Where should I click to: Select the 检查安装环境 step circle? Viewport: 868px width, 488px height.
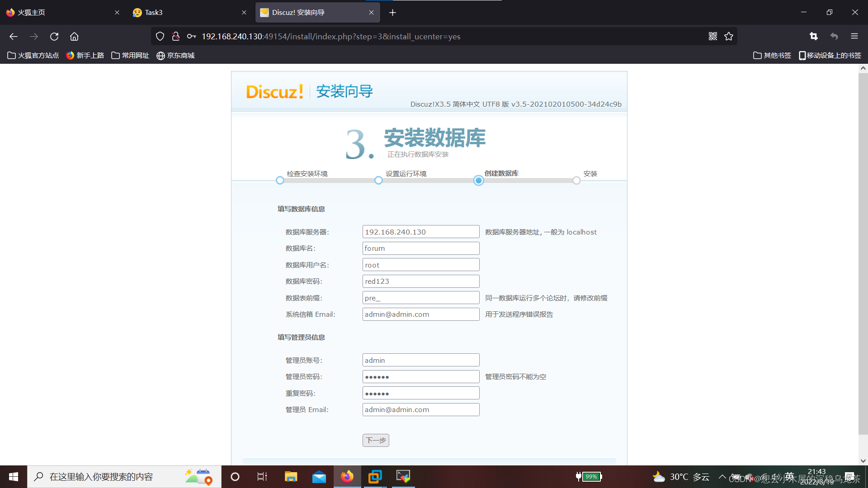279,180
